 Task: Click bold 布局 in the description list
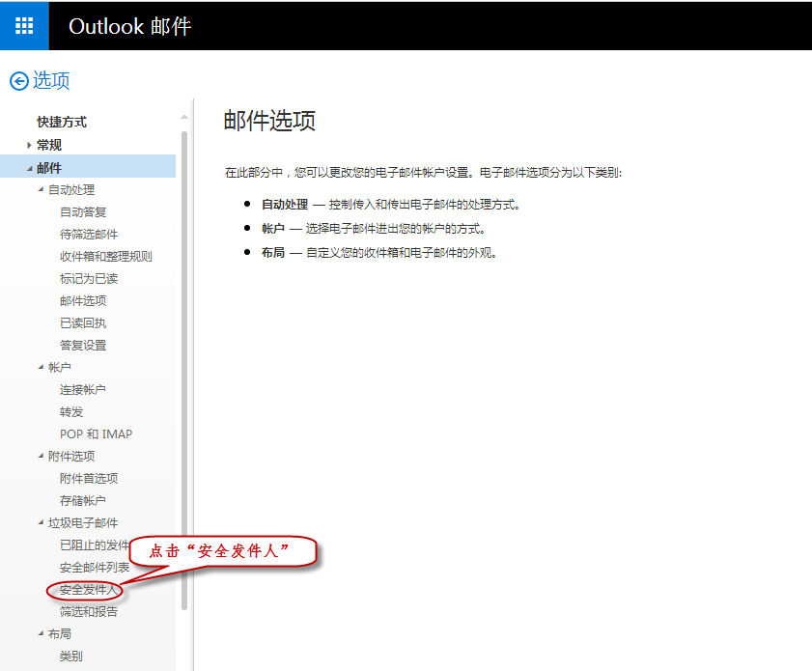273,253
